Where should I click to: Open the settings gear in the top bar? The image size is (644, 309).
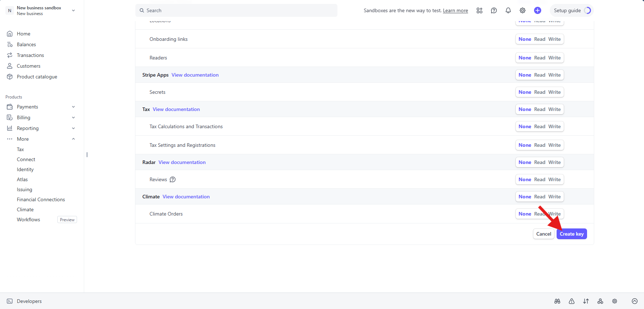523,10
